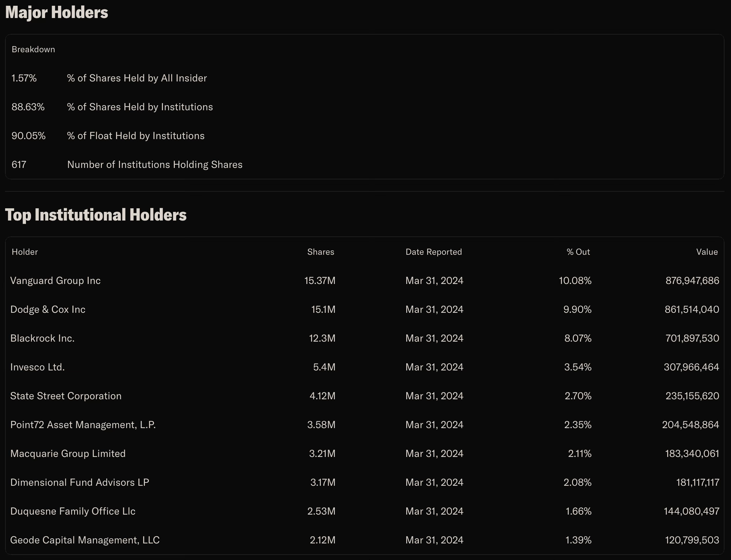Click Duquesne Family Office Llc name
This screenshot has width=731, height=560.
73,511
